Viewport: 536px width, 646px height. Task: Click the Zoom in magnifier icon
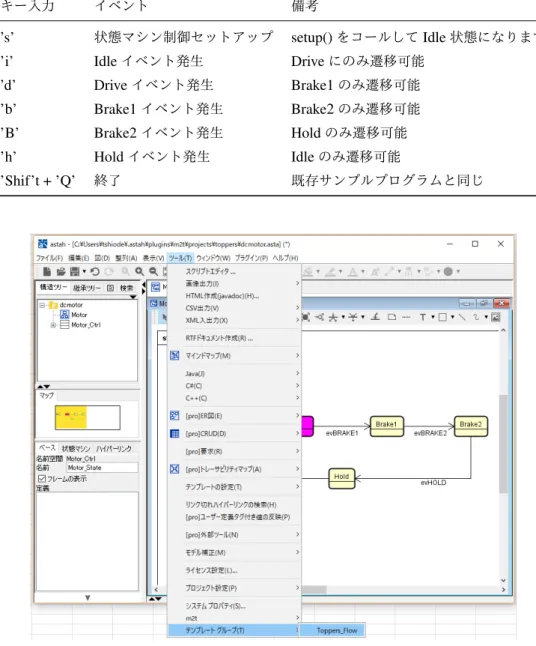click(140, 272)
